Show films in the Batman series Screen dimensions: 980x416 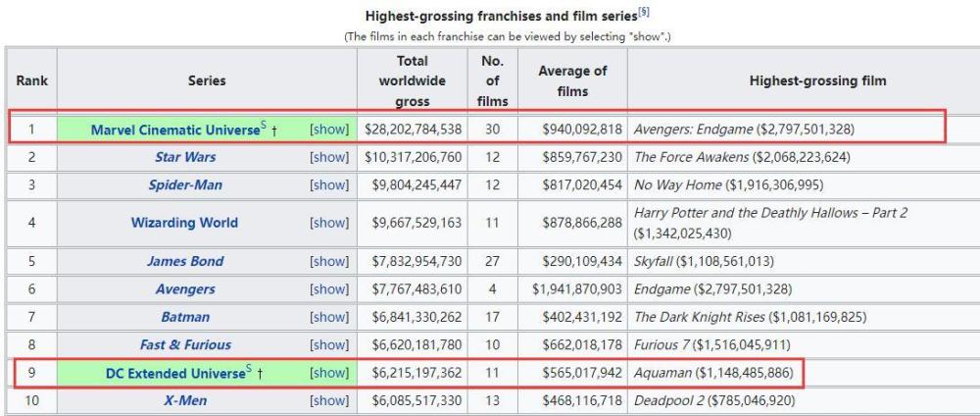pos(329,317)
